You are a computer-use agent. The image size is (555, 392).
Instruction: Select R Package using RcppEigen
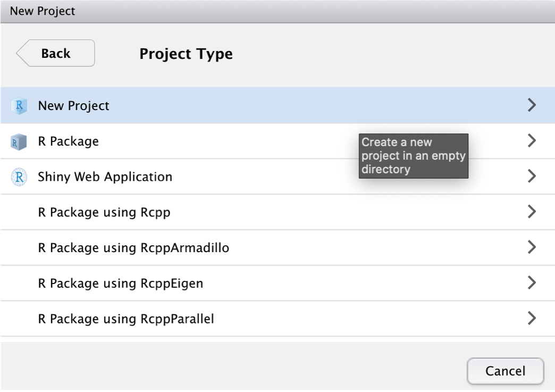[121, 283]
